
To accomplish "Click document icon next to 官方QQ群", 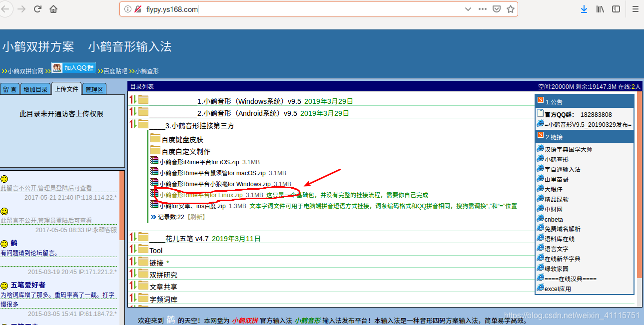I will click(x=540, y=114).
